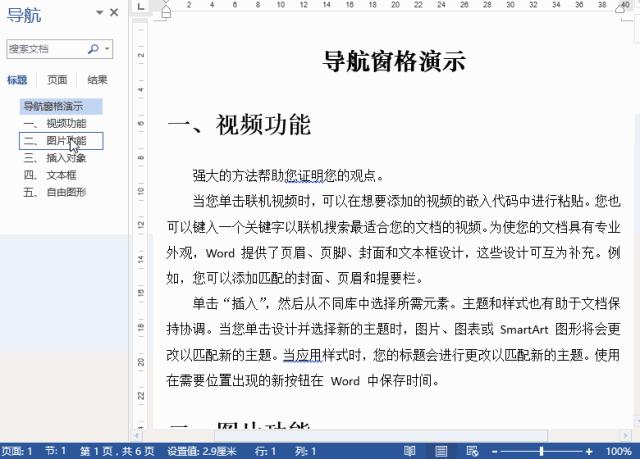This screenshot has width=640, height=459.
Task: Jump to heading 五、自由图形
Action: click(x=61, y=192)
